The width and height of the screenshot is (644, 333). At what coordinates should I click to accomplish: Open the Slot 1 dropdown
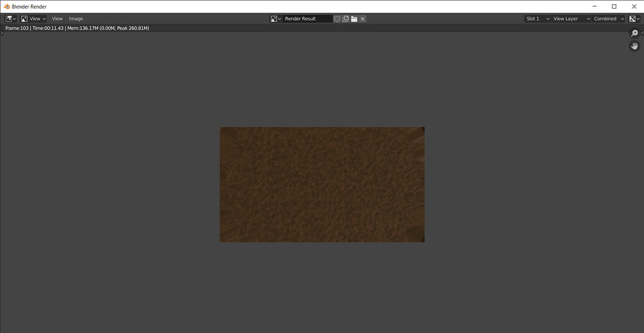pyautogui.click(x=537, y=19)
